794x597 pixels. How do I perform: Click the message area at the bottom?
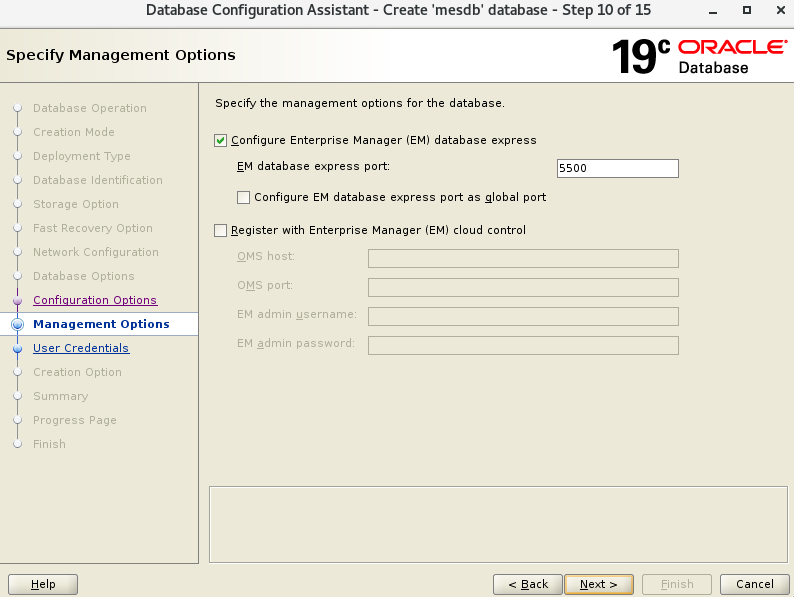tap(497, 524)
